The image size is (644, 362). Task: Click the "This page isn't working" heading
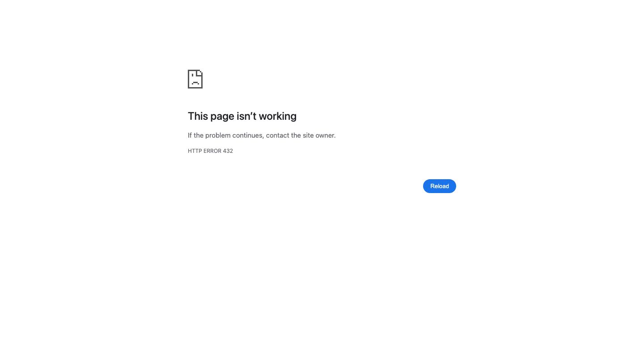(x=242, y=116)
